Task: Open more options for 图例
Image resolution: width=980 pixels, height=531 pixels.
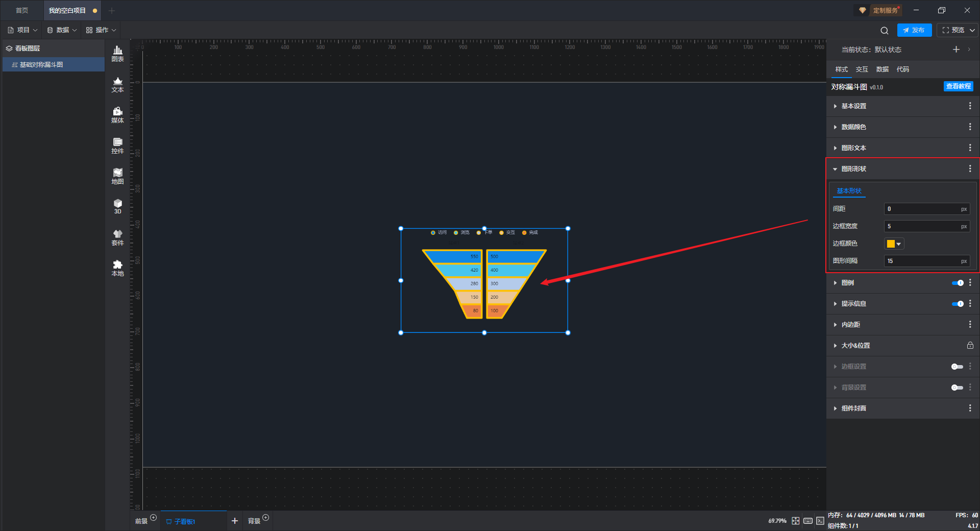Action: point(970,282)
